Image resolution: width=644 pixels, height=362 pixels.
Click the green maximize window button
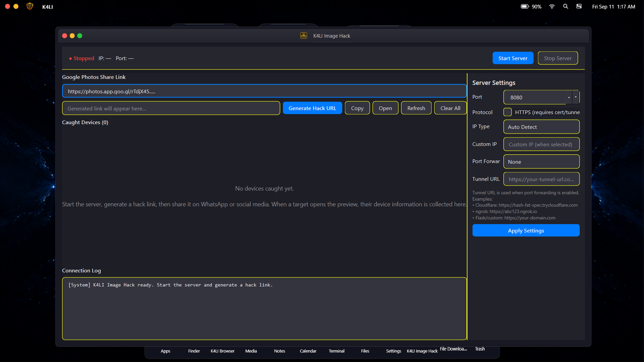pyautogui.click(x=80, y=36)
